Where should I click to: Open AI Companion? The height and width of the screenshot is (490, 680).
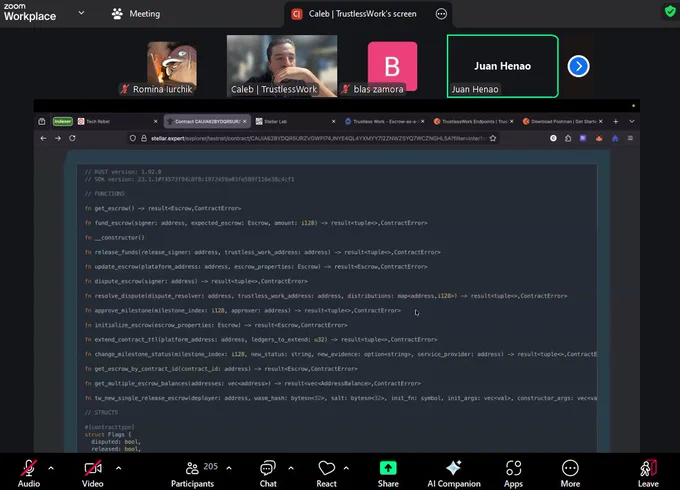(x=454, y=473)
